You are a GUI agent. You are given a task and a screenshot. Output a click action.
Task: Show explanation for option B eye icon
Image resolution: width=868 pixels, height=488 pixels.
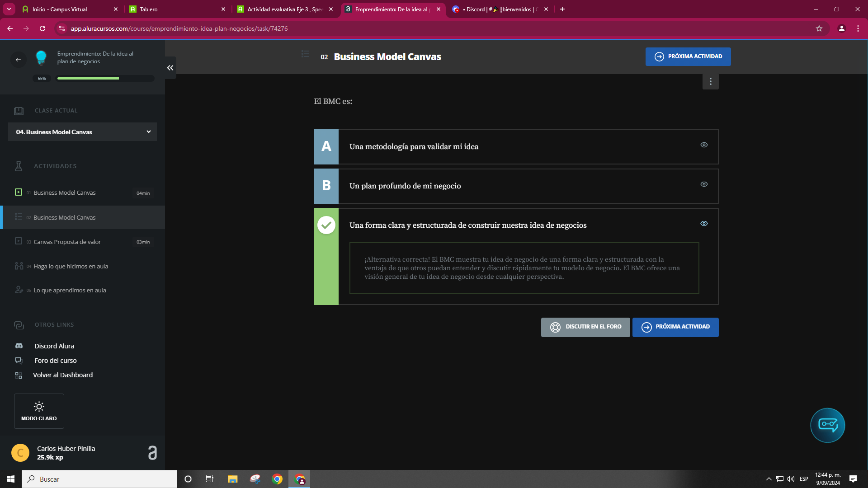(x=704, y=184)
